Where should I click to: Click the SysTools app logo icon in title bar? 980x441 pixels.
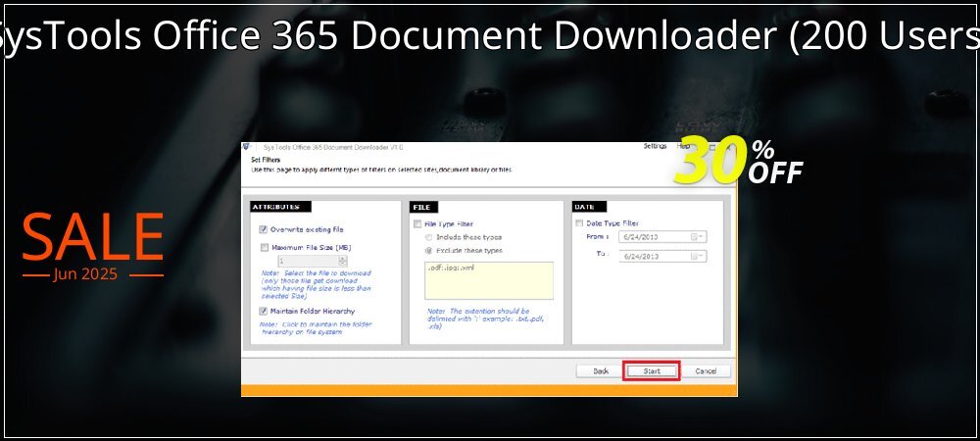[x=247, y=147]
